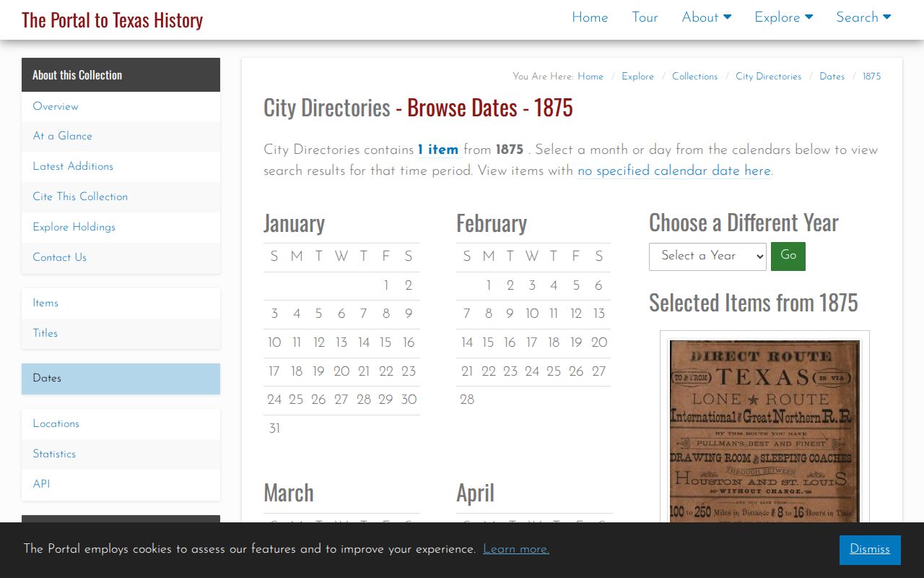Screen dimensions: 924x578
Task: Click the City Directories breadcrumb link
Action: click(768, 77)
